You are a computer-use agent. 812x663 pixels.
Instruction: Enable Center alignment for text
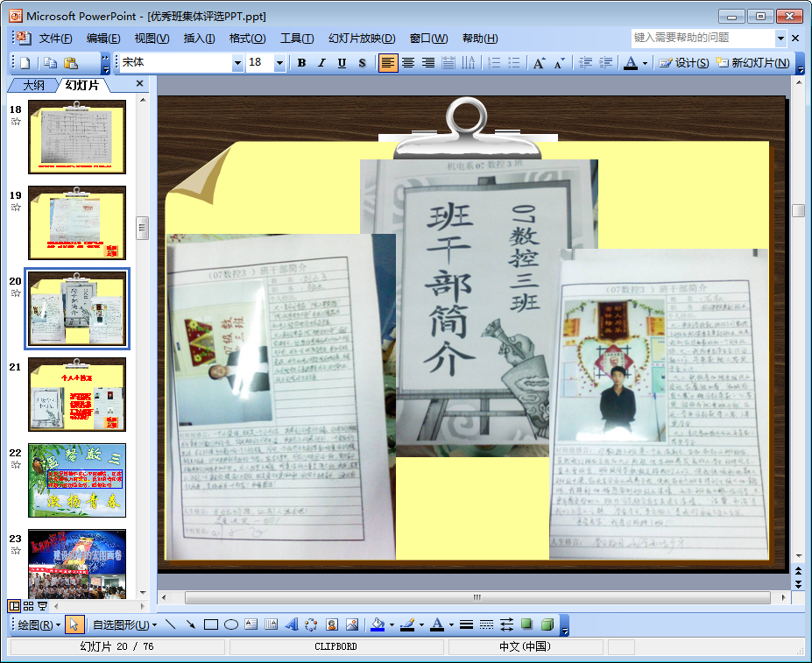pyautogui.click(x=408, y=63)
